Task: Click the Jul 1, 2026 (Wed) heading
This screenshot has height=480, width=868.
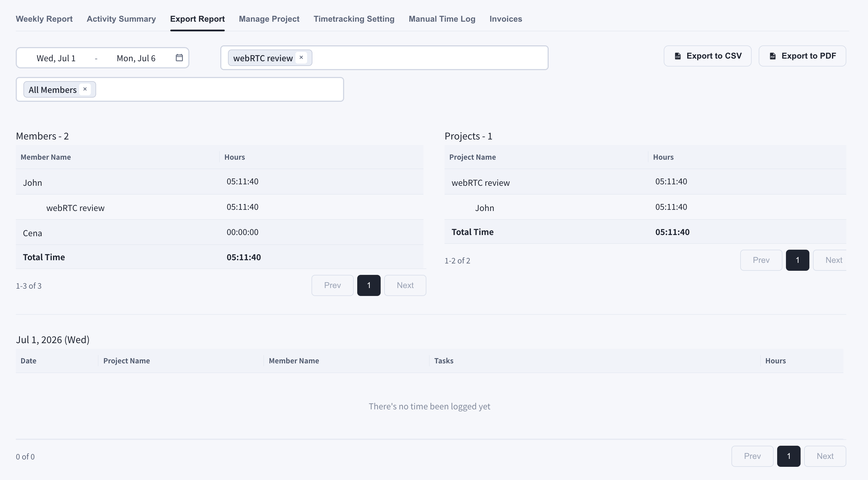Action: 52,340
